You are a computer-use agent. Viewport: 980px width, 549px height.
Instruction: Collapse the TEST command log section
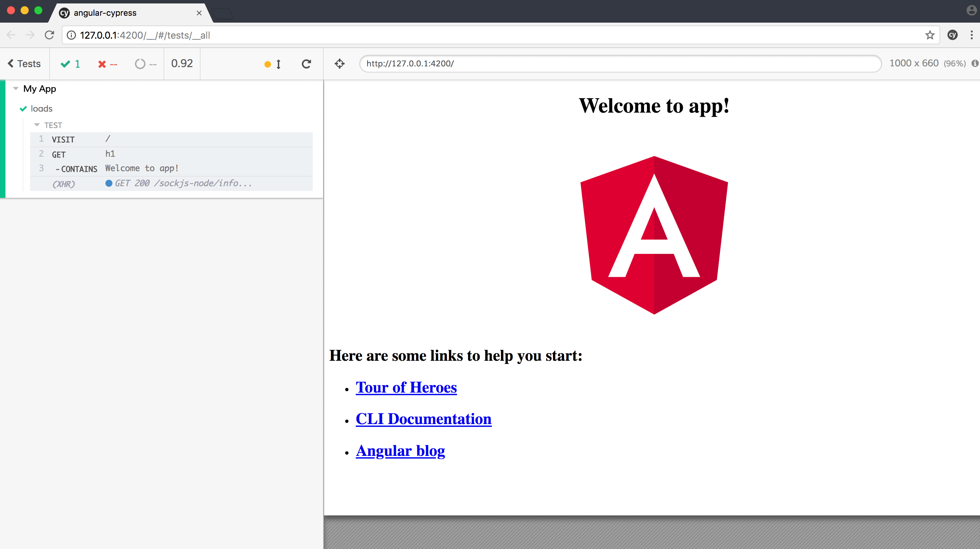click(37, 125)
